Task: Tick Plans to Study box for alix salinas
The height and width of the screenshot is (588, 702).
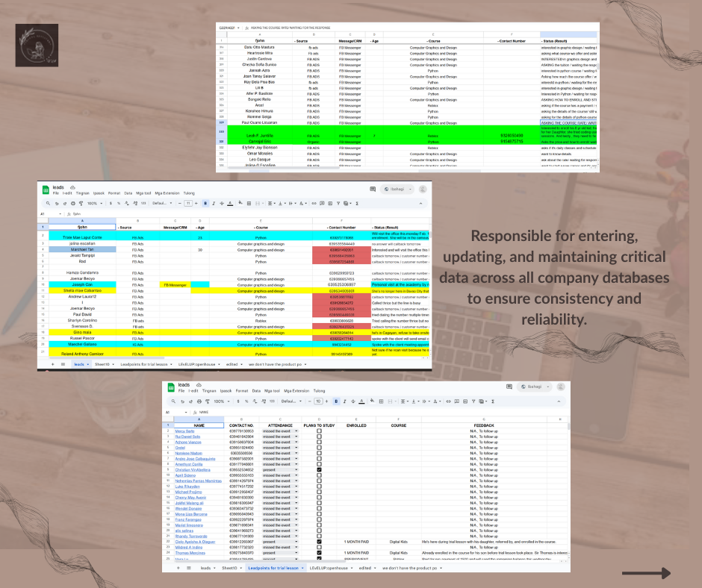Action: click(x=319, y=531)
